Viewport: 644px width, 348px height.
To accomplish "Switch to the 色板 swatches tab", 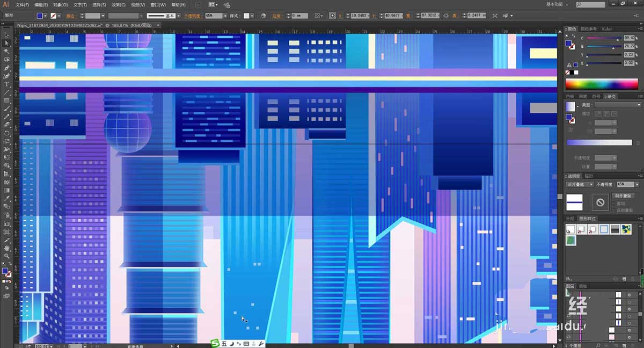I will (570, 96).
